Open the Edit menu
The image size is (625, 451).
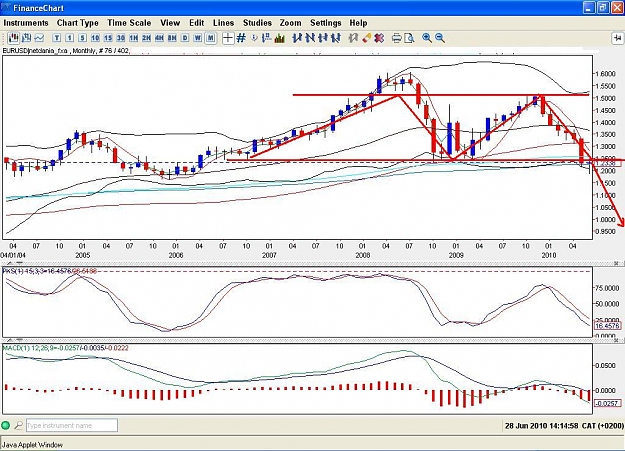[x=197, y=23]
